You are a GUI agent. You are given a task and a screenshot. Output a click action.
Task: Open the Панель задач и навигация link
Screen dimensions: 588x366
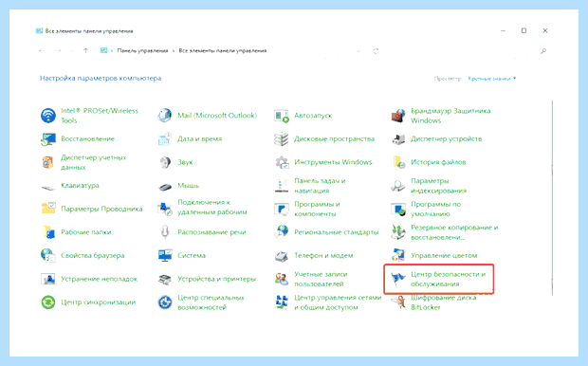click(x=320, y=186)
